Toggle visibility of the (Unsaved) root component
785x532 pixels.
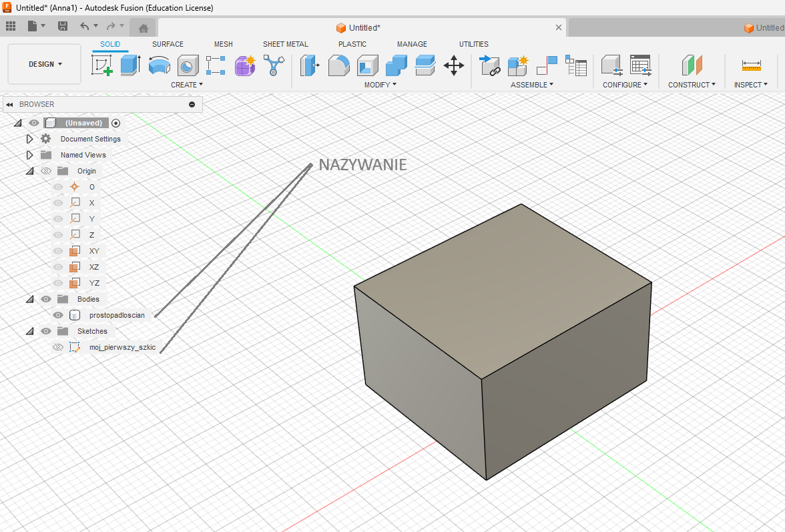[34, 123]
